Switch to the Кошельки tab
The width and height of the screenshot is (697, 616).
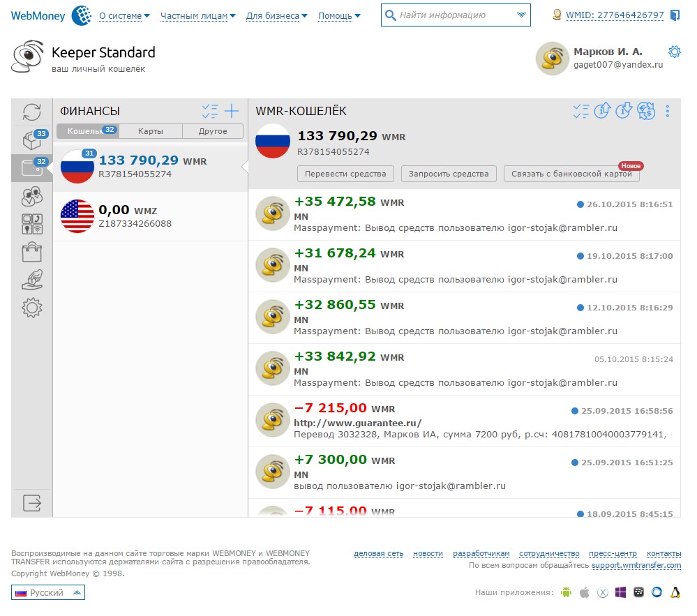(88, 131)
